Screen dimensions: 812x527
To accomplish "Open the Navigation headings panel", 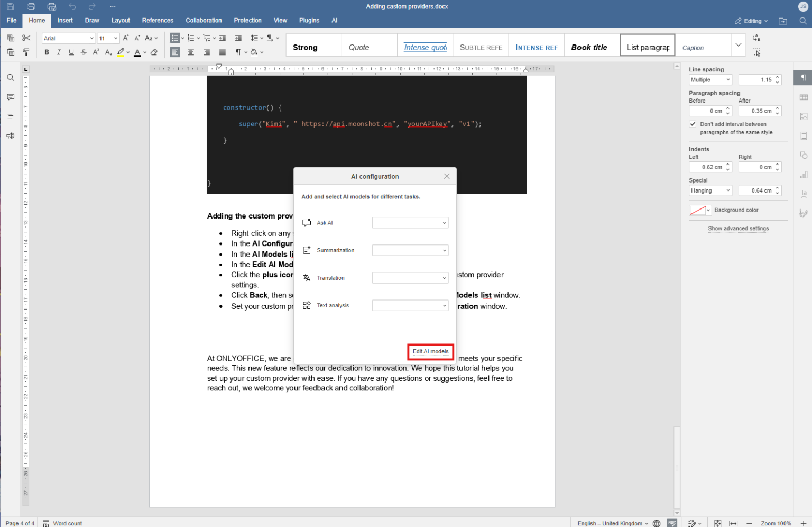I will [10, 116].
